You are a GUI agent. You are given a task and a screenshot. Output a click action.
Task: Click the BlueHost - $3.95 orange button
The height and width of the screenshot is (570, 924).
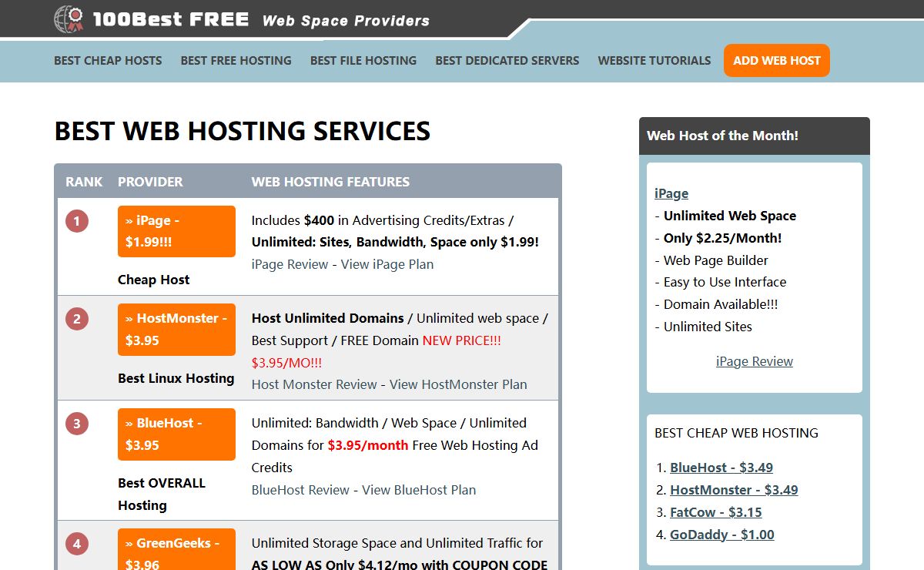click(176, 434)
